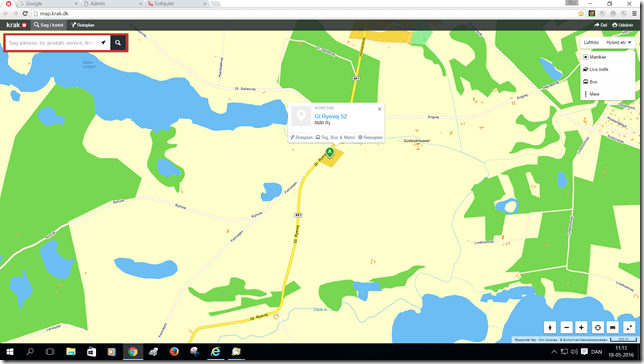This screenshot has width=644, height=364.
Task: Click the locate-me arrow in search box
Action: click(104, 42)
